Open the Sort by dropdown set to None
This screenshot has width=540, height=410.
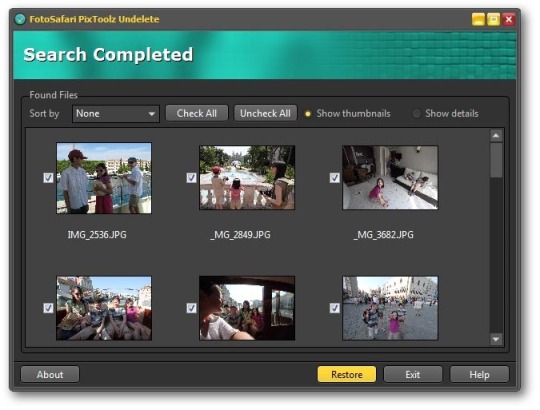[x=116, y=114]
